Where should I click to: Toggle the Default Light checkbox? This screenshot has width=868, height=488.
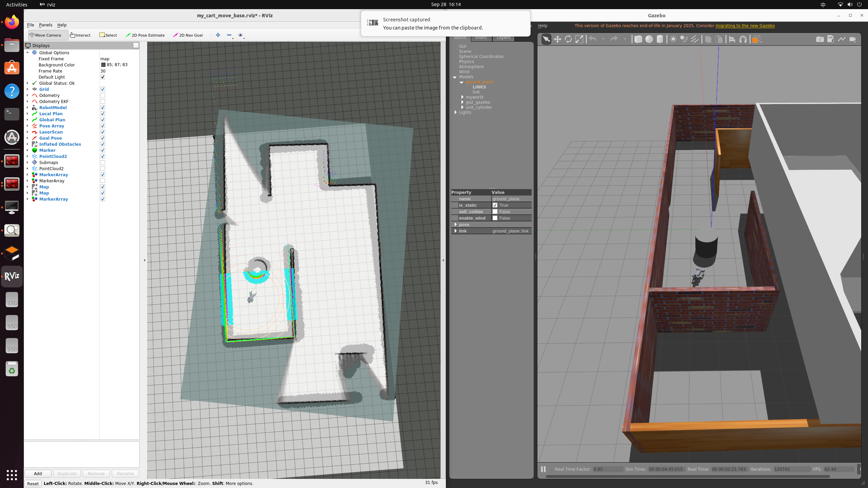point(103,77)
